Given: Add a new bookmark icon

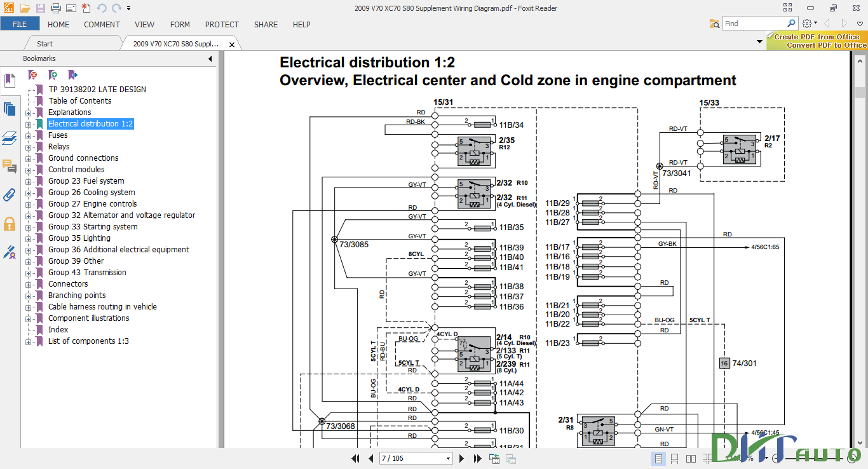Looking at the screenshot, I should point(53,75).
